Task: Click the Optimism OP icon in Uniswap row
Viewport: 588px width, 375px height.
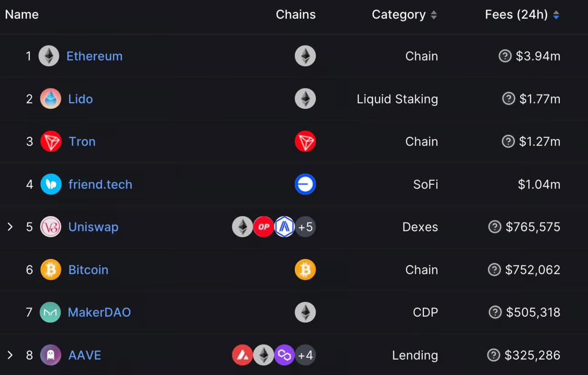Action: click(264, 227)
